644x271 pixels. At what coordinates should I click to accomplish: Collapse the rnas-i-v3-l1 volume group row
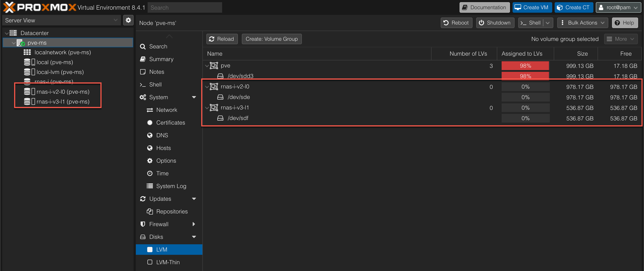(207, 108)
